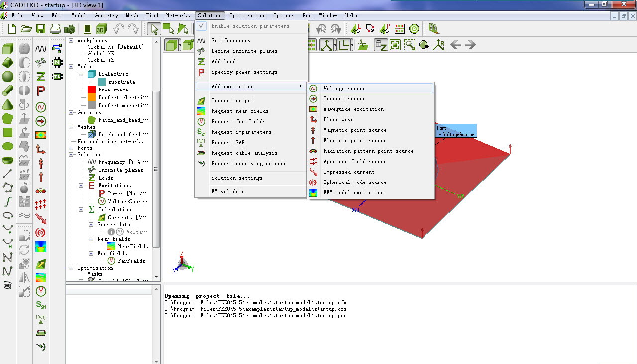
Task: Click the zoom window magnifier icon
Action: click(x=410, y=45)
